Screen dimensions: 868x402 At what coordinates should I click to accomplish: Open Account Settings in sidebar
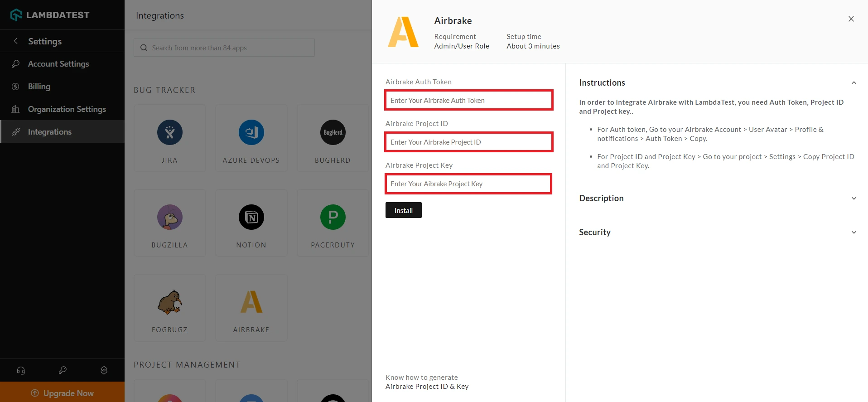(x=58, y=64)
